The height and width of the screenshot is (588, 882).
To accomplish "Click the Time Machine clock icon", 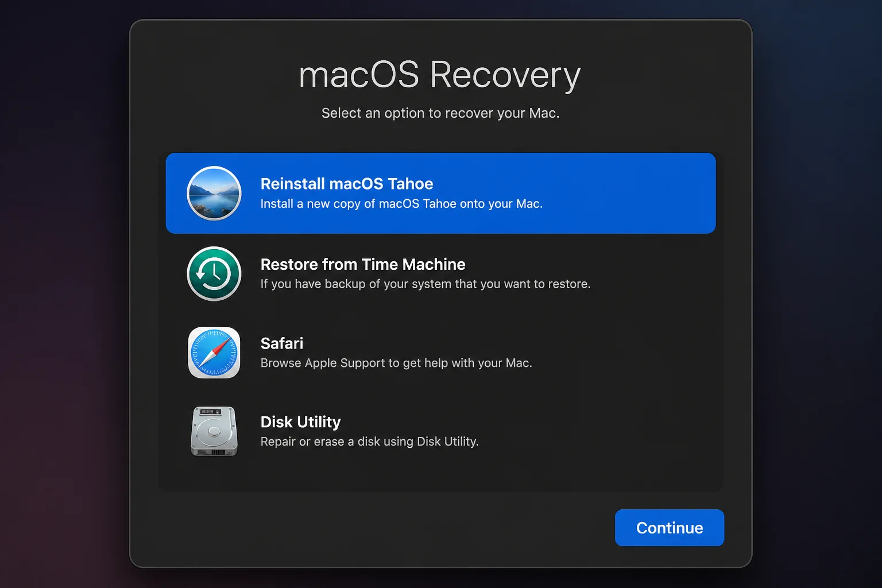I will point(214,274).
